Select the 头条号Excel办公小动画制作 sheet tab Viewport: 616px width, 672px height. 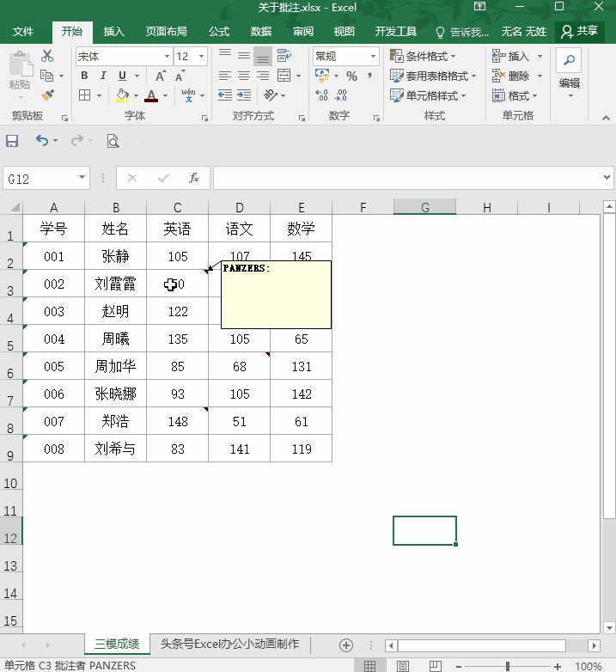click(x=229, y=645)
